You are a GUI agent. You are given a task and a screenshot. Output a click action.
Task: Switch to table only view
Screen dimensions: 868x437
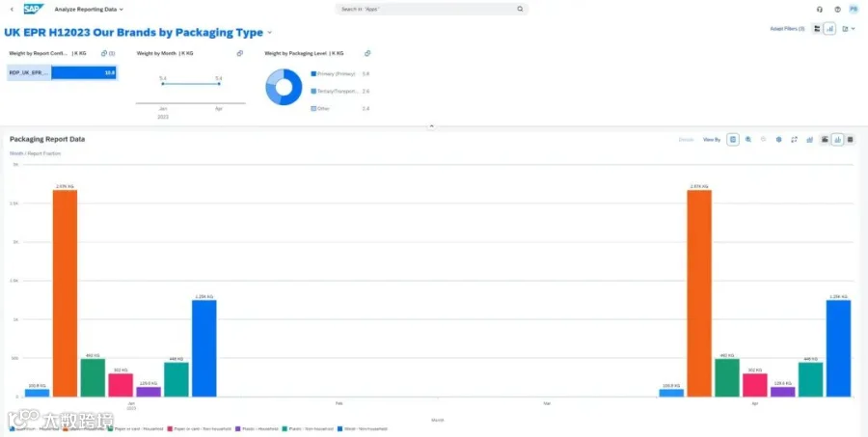851,140
